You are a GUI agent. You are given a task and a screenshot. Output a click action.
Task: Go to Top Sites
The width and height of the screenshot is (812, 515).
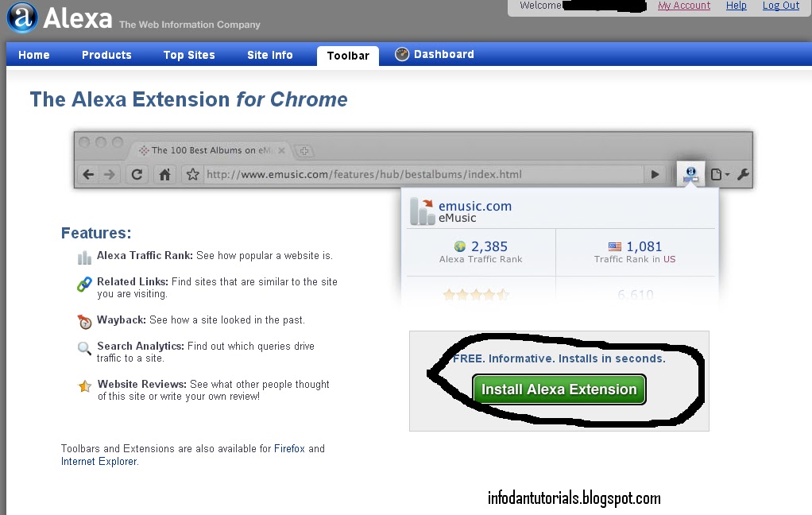point(189,55)
